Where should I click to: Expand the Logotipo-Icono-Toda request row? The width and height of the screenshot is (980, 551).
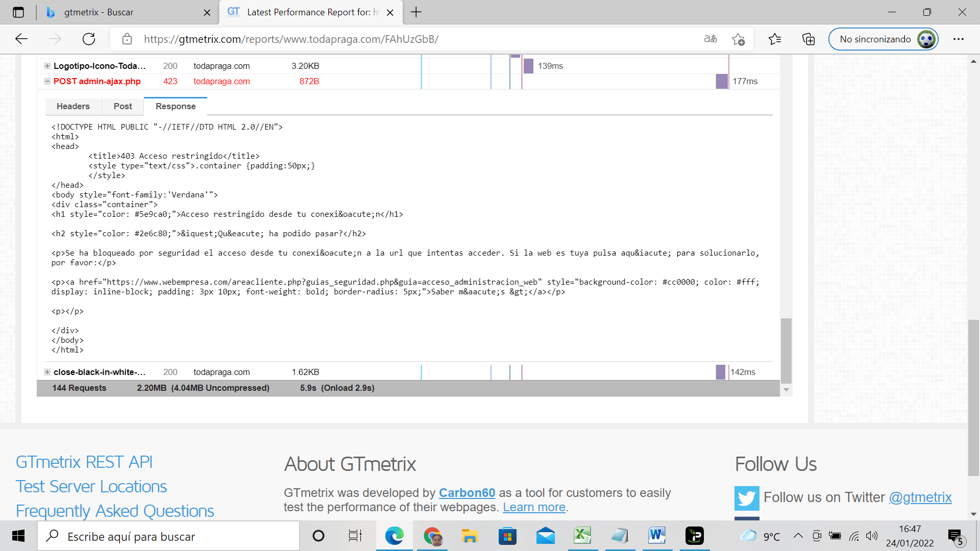point(47,66)
